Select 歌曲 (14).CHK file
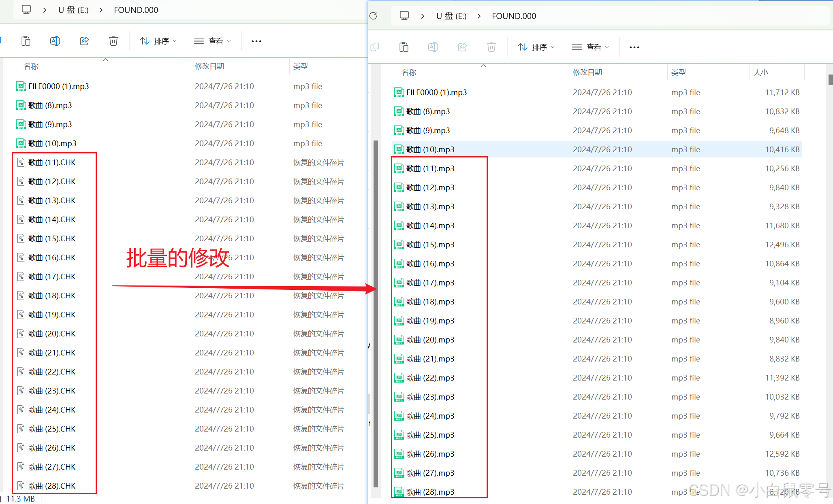This screenshot has height=504, width=833. pos(52,219)
